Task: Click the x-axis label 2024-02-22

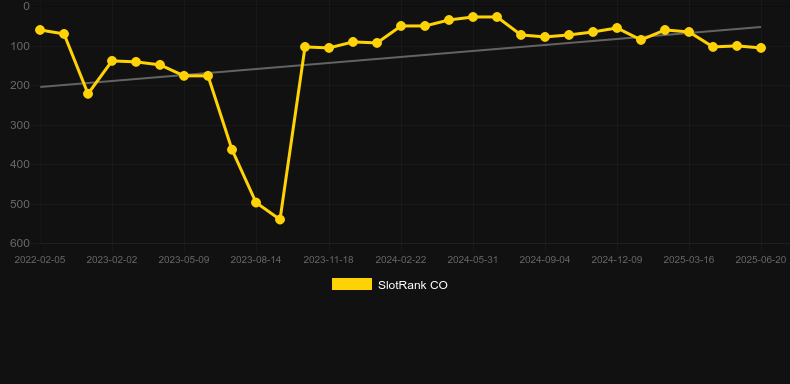Action: 401,260
